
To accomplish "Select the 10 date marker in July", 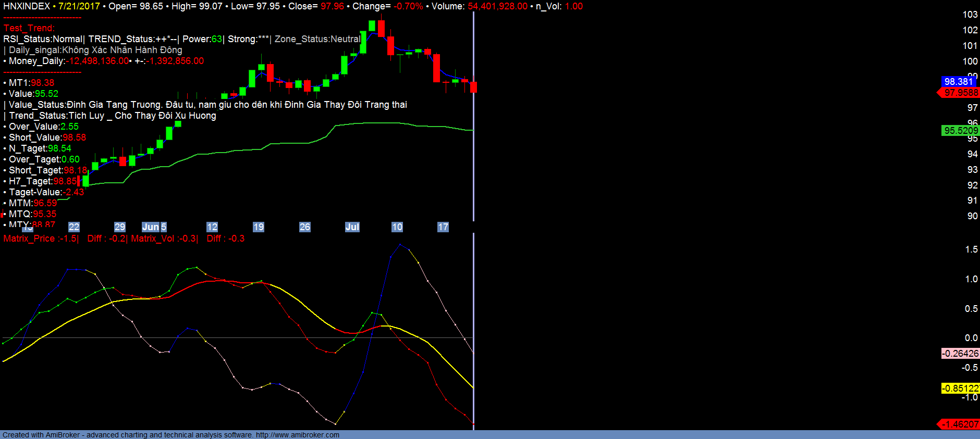I will tap(397, 227).
